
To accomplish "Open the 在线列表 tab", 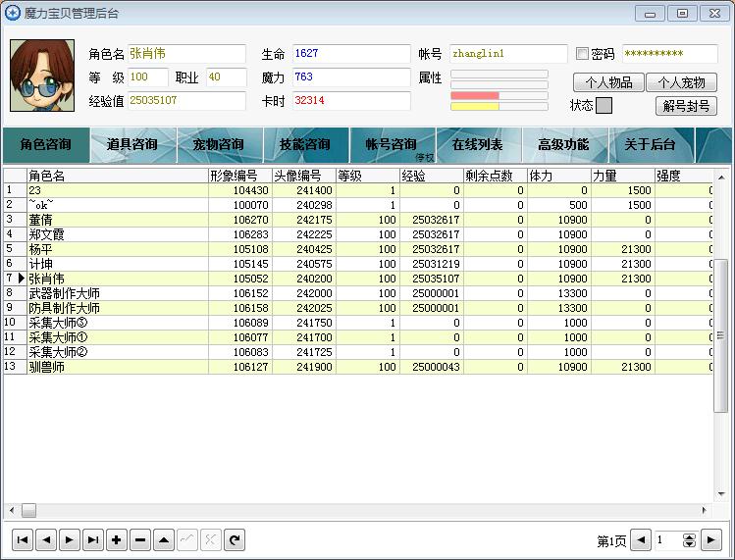I will pyautogui.click(x=477, y=145).
